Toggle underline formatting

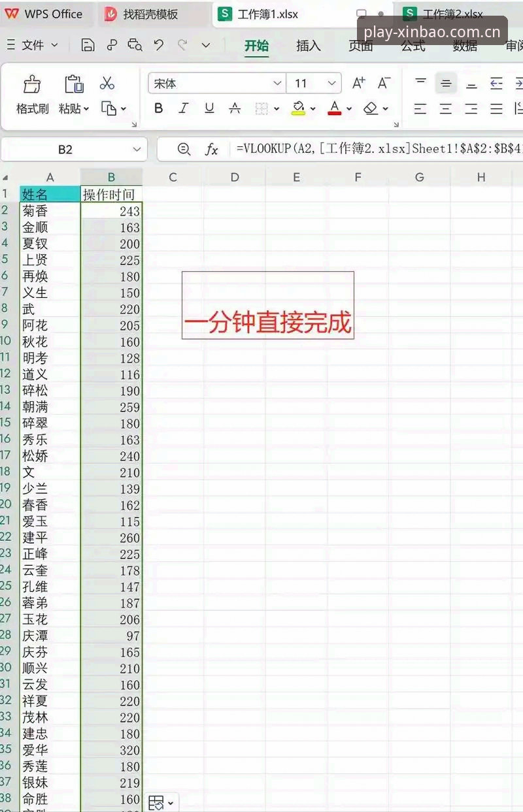209,108
